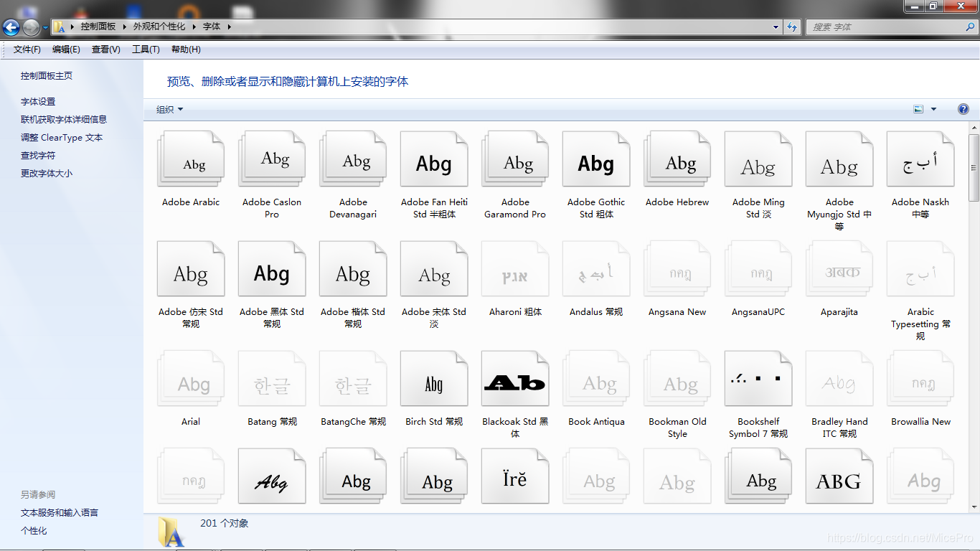Select the Adobe Garamond Pro font icon
The width and height of the screenshot is (980, 551).
coord(515,159)
